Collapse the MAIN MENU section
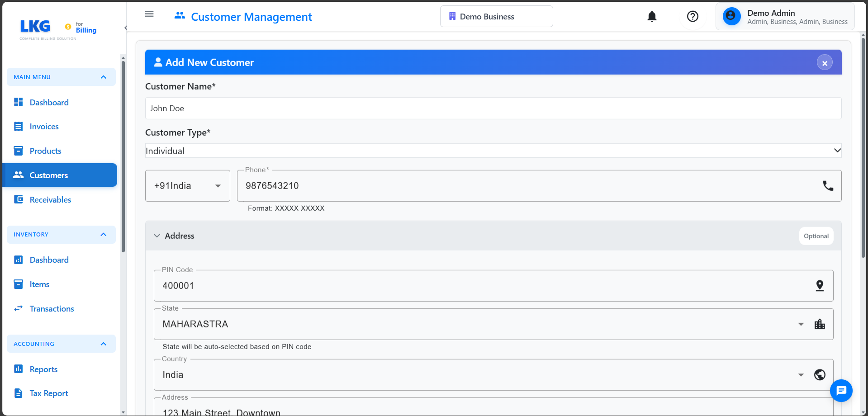Viewport: 868px width, 416px height. point(103,77)
